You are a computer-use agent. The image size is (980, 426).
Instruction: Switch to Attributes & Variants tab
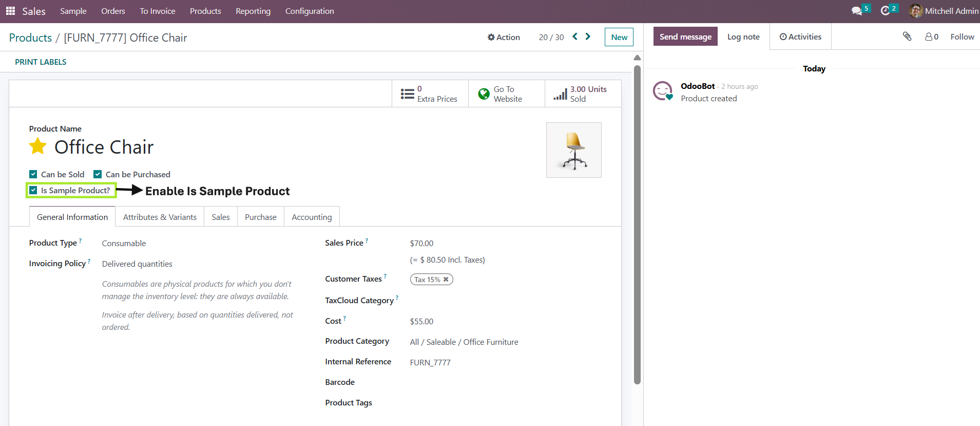(x=160, y=217)
